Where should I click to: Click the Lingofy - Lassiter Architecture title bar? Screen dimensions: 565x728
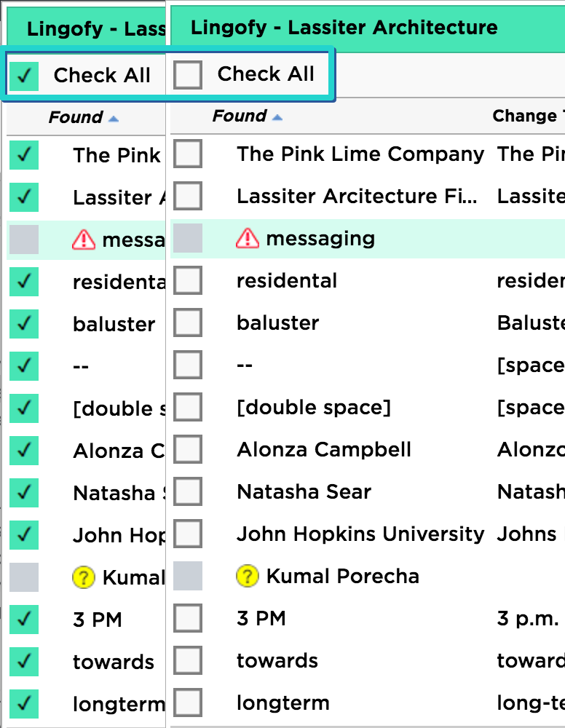pos(344,28)
